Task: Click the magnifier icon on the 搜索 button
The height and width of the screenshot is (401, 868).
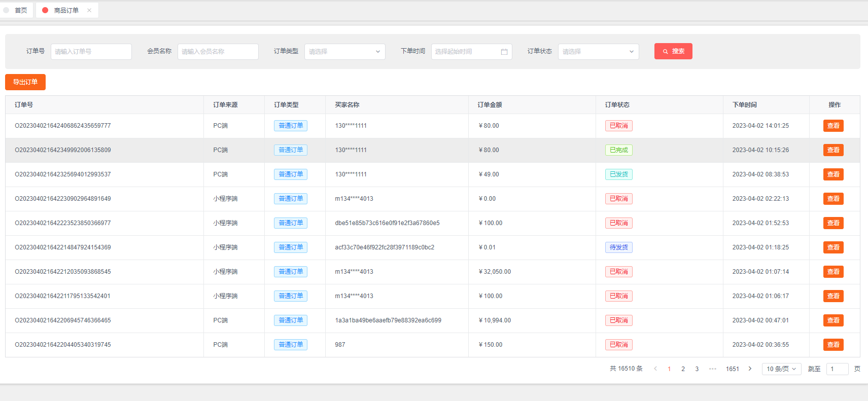Action: click(665, 51)
